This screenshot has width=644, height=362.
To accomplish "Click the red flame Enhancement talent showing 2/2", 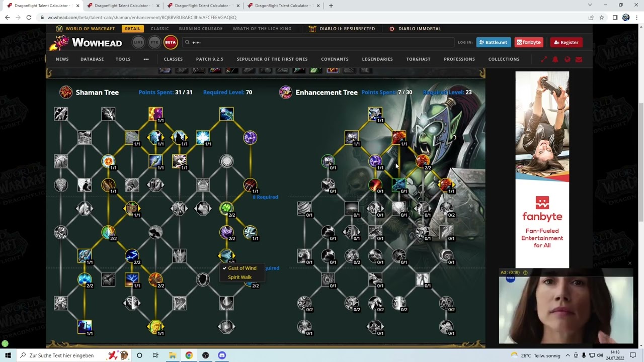I will pos(422,161).
